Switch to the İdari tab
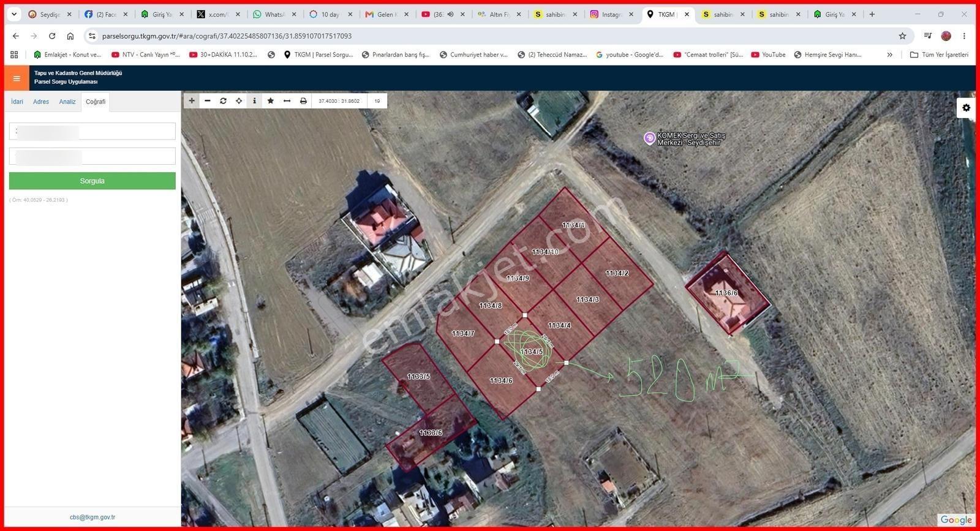Screen dimensions: 980x531 tap(17, 102)
